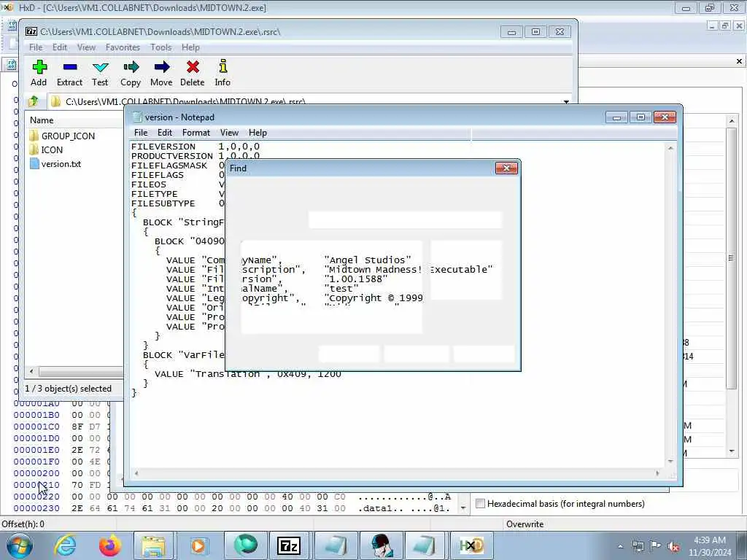This screenshot has height=560, width=747.
Task: Go up one folder level in 7-Zip
Action: tap(34, 101)
